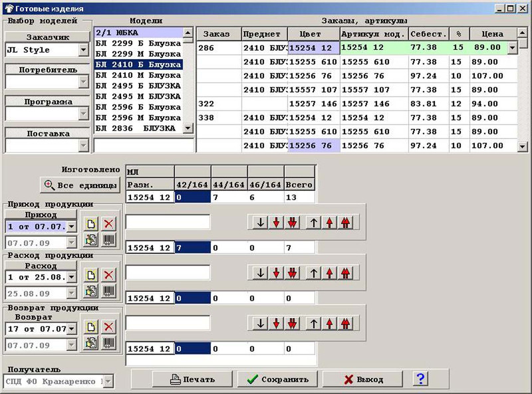This screenshot has height=394, width=532.
Task: Expand the Поставка dropdown
Action: click(84, 146)
